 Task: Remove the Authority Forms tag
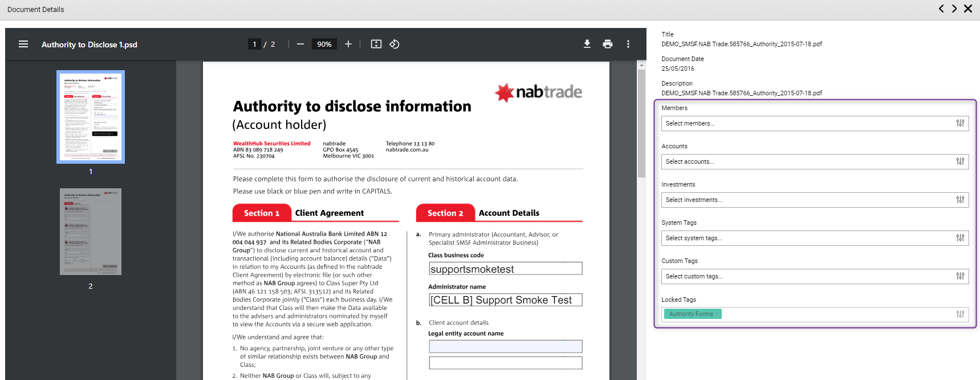coord(717,314)
